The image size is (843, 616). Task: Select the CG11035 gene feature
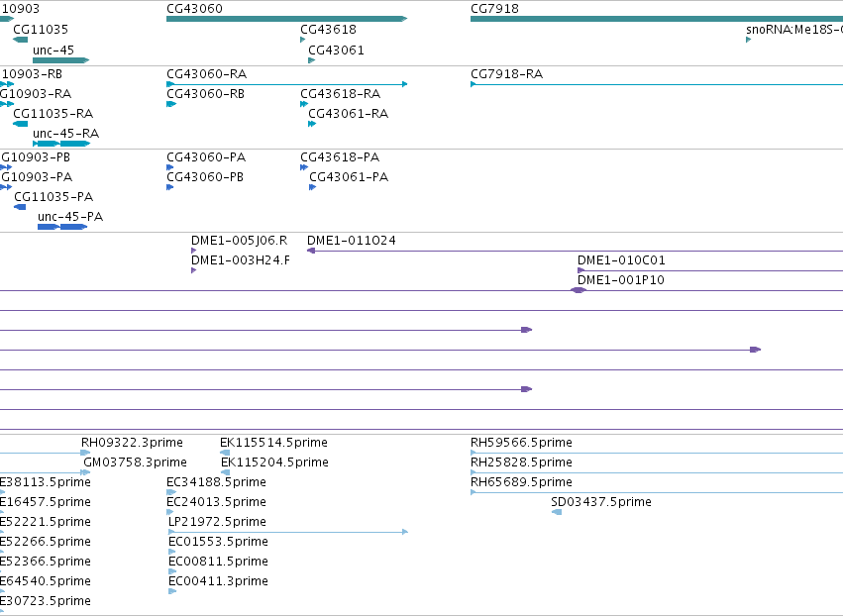(21, 40)
